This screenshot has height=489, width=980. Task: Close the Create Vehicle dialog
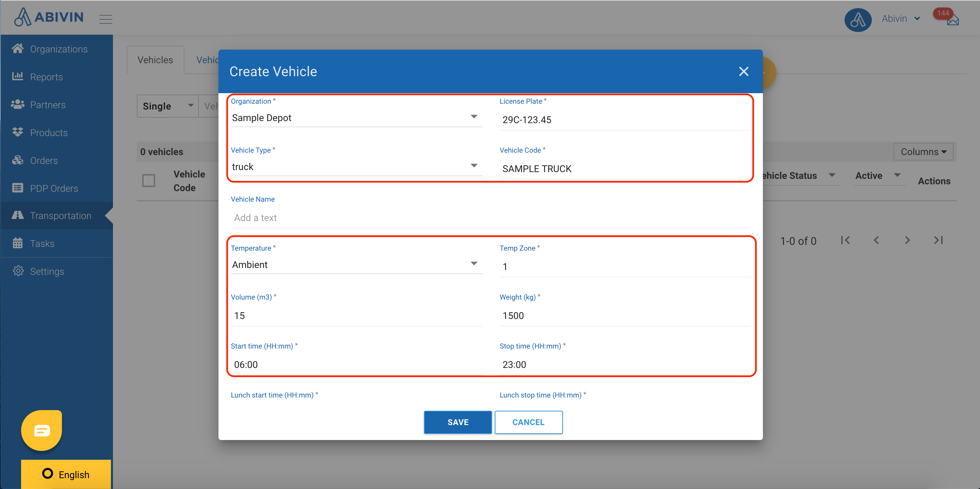(744, 71)
